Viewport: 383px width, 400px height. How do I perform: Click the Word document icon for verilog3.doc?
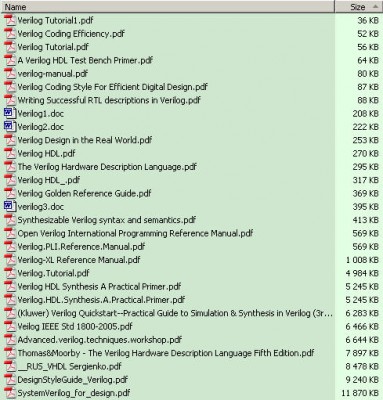click(x=10, y=207)
